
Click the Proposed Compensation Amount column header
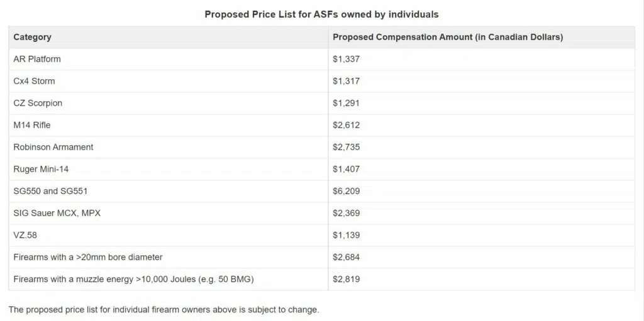pyautogui.click(x=481, y=37)
